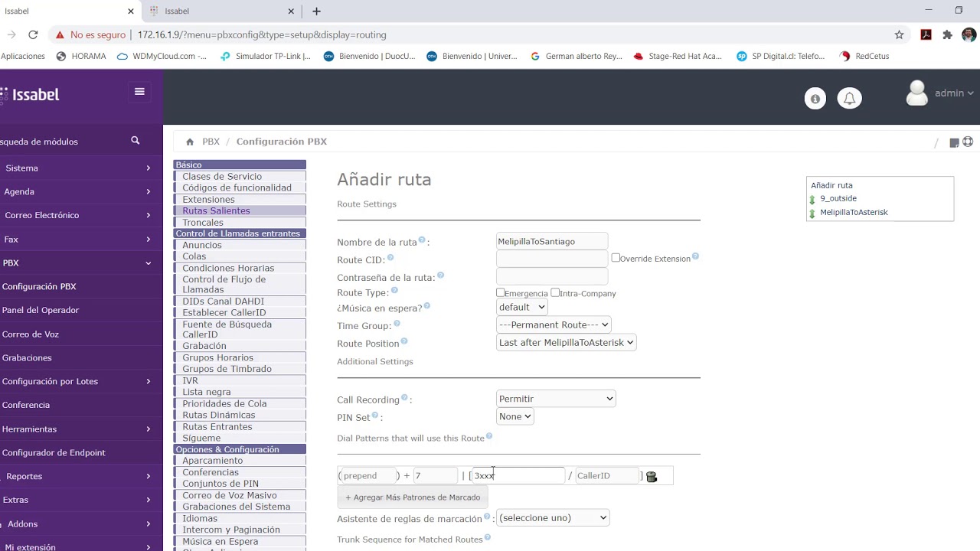Go to the home icon in breadcrumb
The width and height of the screenshot is (980, 551).
[190, 142]
